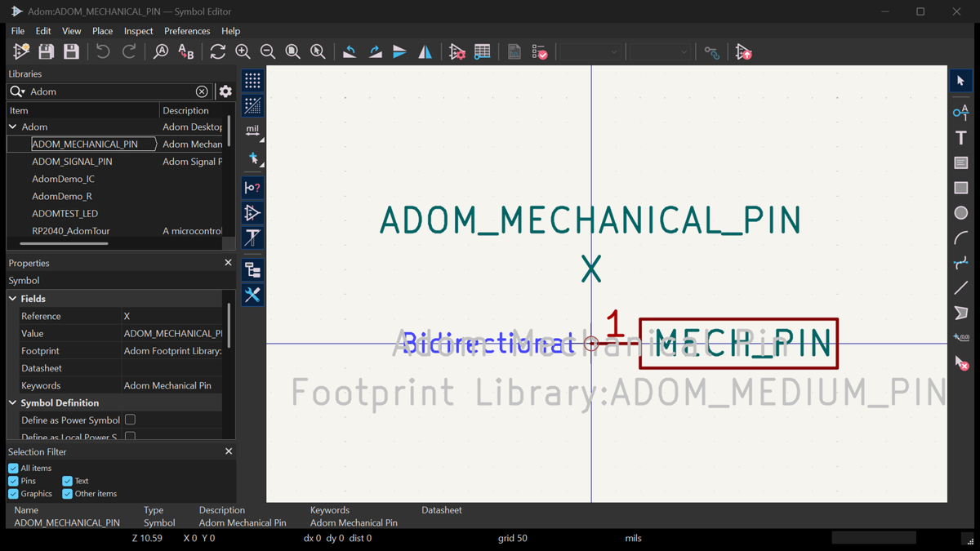Collapse the Adom library tree
The height and width of the screenshot is (551, 980).
point(13,127)
